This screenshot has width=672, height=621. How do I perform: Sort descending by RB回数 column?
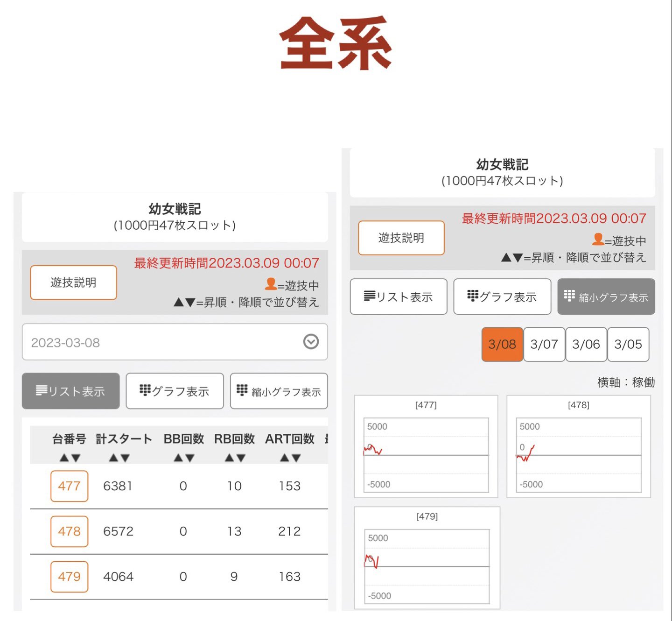(x=240, y=458)
